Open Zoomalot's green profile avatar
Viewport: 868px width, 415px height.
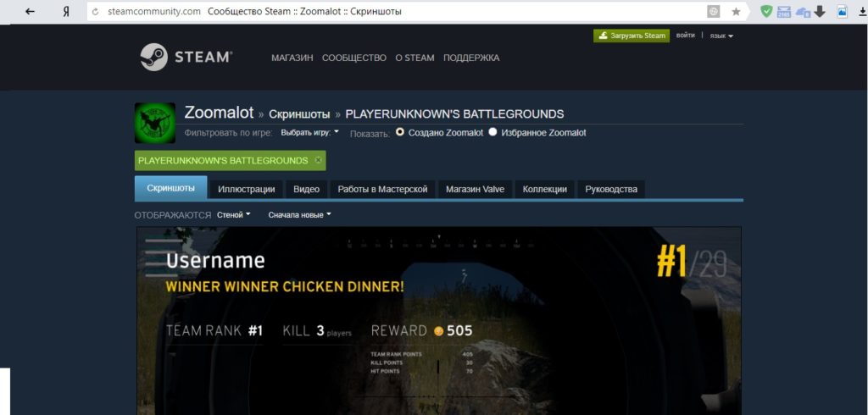(x=155, y=123)
